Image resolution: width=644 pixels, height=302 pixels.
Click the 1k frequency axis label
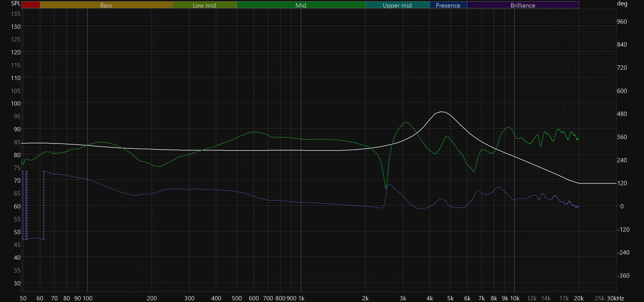pyautogui.click(x=301, y=298)
